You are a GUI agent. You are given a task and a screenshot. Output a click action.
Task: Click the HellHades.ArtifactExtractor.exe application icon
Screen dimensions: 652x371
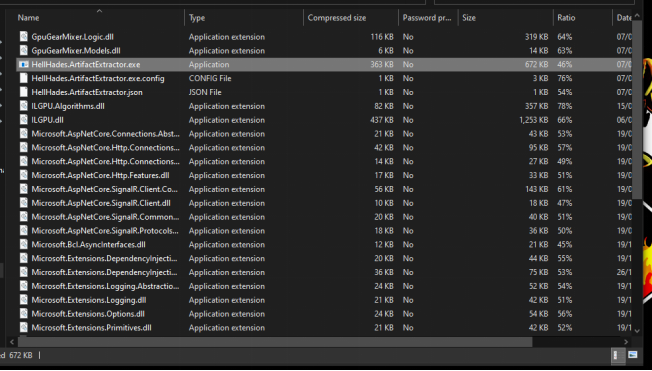24,64
